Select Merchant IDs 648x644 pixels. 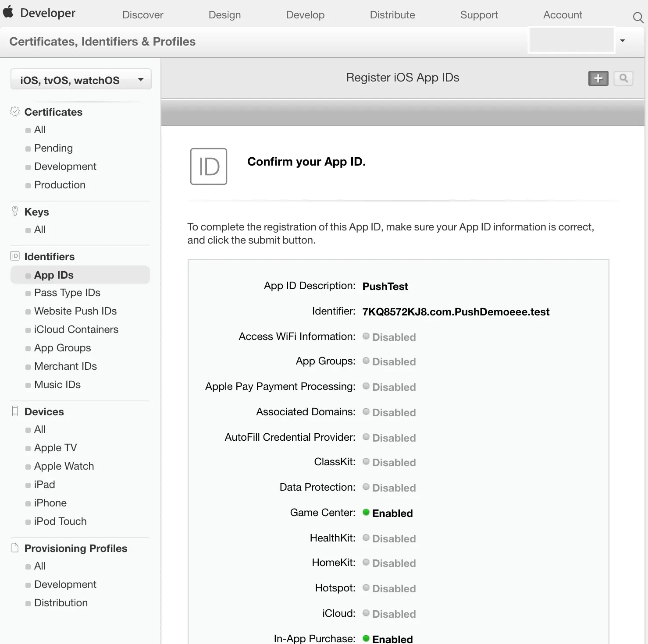coord(65,366)
